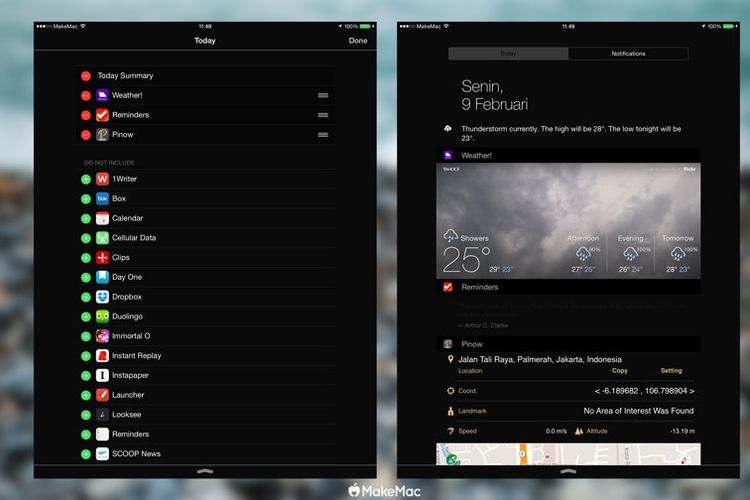Click the Senin, 9 Februari date heading

[x=495, y=95]
